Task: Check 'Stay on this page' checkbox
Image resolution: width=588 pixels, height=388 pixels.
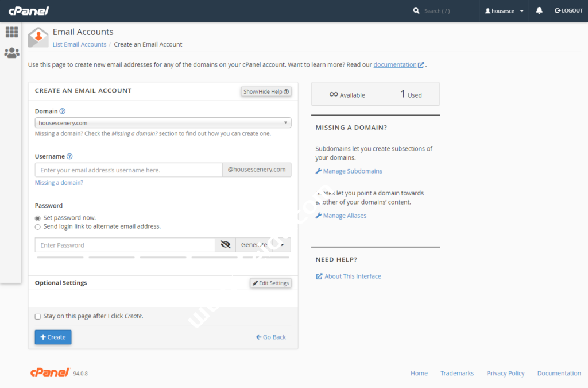Action: (x=38, y=317)
